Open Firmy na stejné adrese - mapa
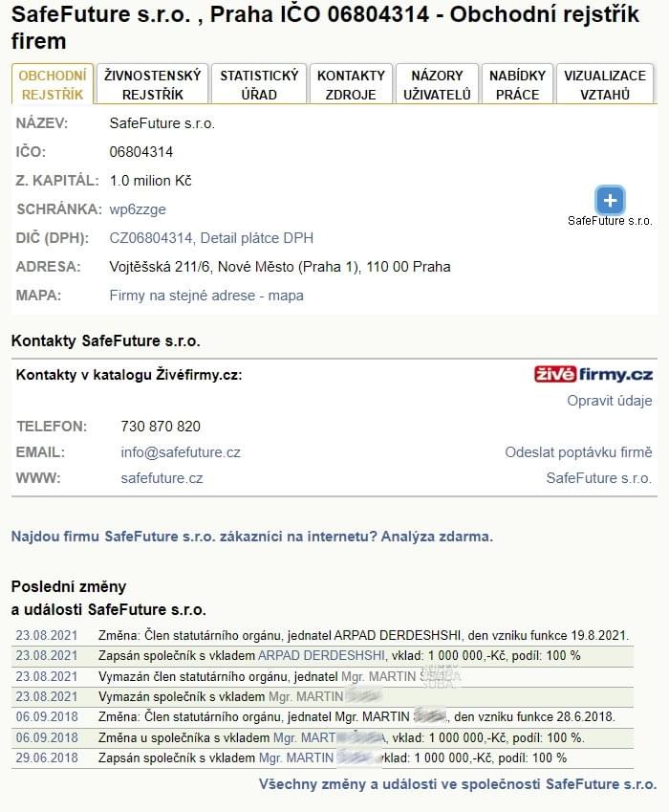669x812 pixels. [206, 296]
